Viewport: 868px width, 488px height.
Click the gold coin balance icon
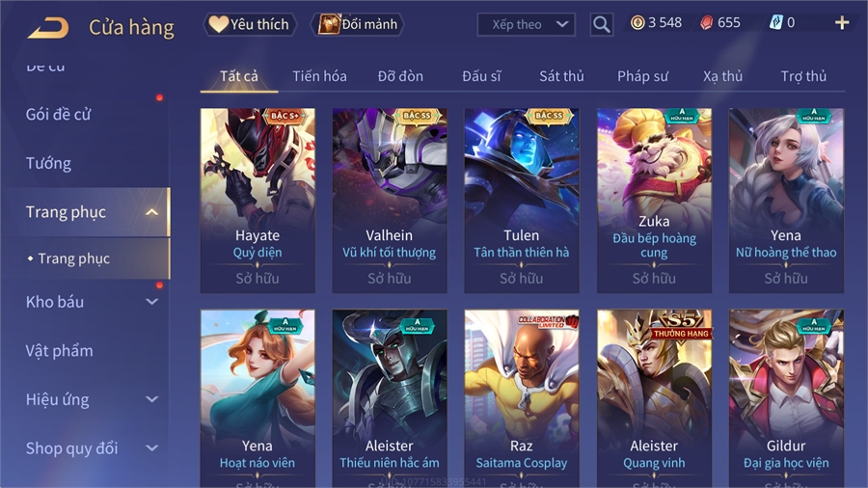(x=637, y=23)
